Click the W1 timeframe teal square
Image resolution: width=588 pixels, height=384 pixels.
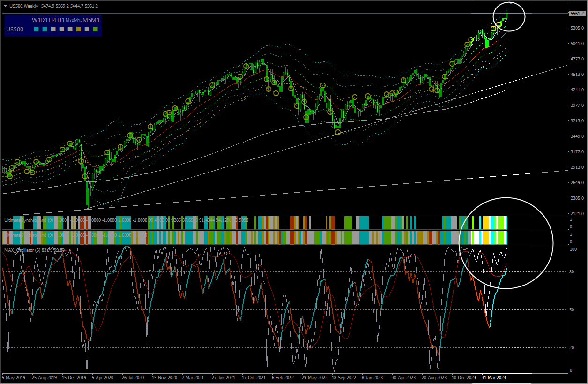[x=36, y=29]
